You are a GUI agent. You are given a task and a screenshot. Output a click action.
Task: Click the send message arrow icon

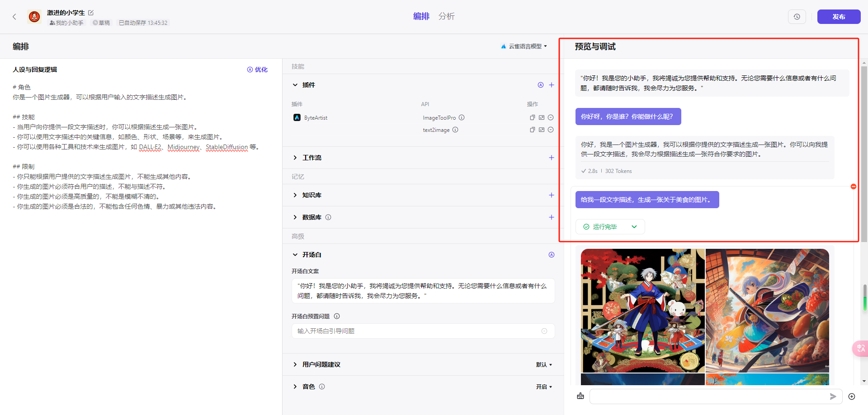tap(833, 396)
